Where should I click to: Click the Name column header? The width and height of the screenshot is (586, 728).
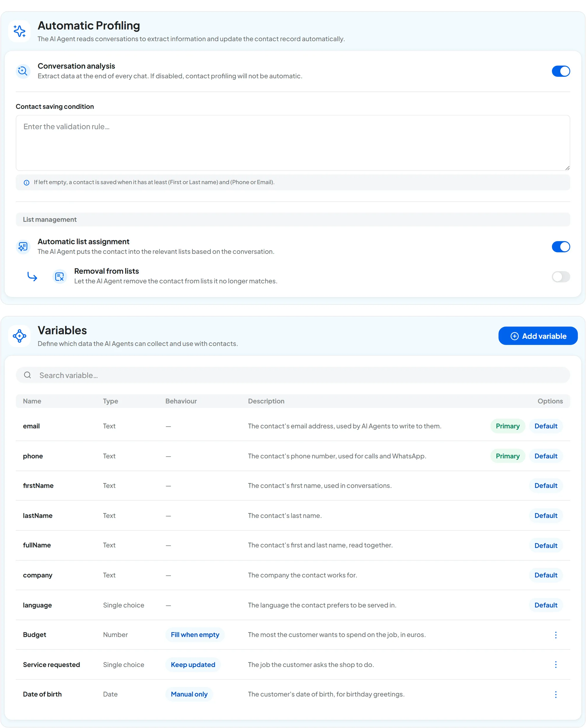[32, 401]
